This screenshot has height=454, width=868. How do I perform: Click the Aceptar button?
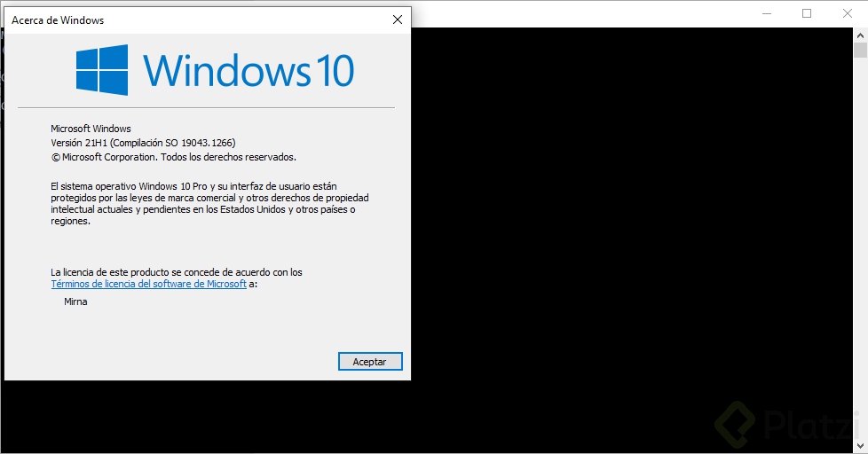[370, 362]
